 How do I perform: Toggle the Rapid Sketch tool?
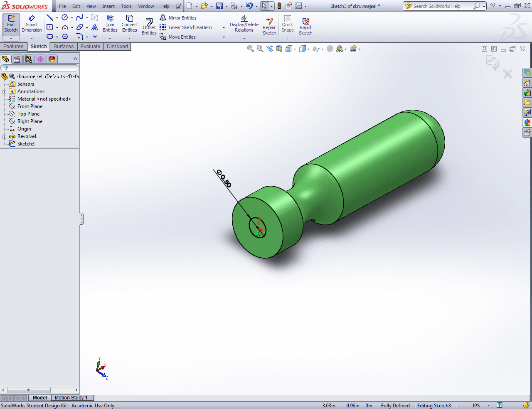(x=305, y=26)
